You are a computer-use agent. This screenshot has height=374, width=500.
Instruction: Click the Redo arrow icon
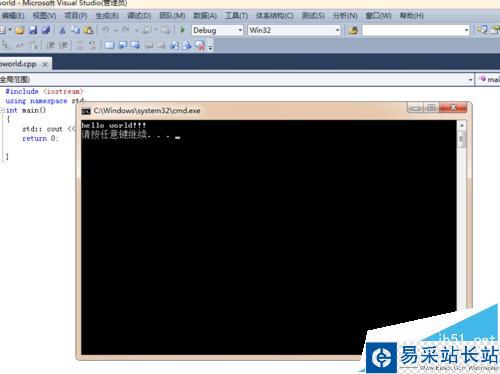(x=126, y=30)
